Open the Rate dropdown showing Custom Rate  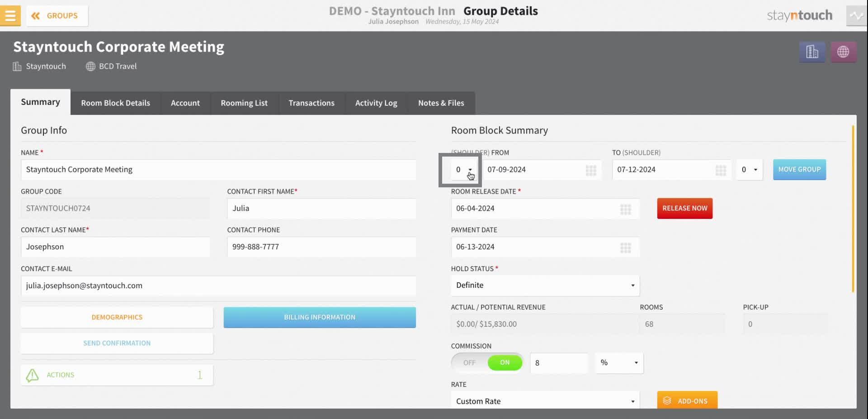coord(545,401)
